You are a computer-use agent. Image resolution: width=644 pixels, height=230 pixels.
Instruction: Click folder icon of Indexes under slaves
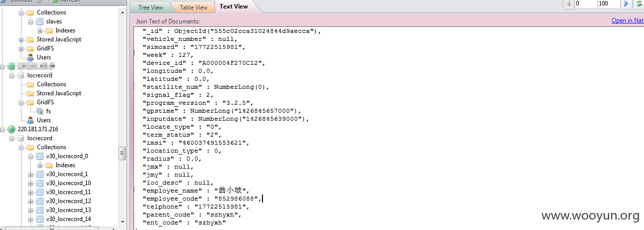[49, 30]
